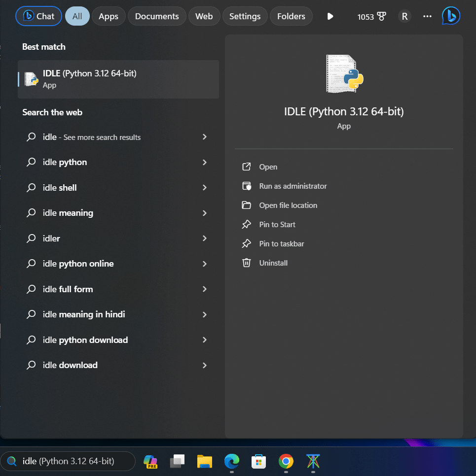Open the IDLE Python app icon preview
476x476 pixels.
(344, 73)
